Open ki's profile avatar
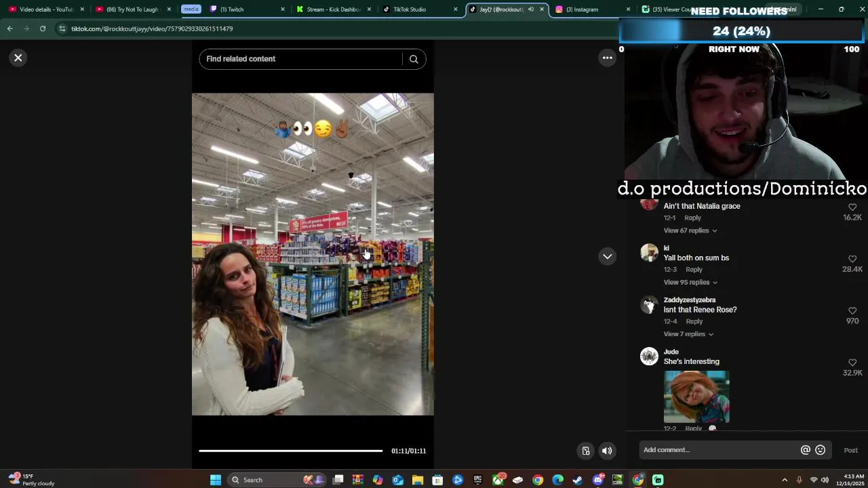The height and width of the screenshot is (488, 868). (x=649, y=253)
